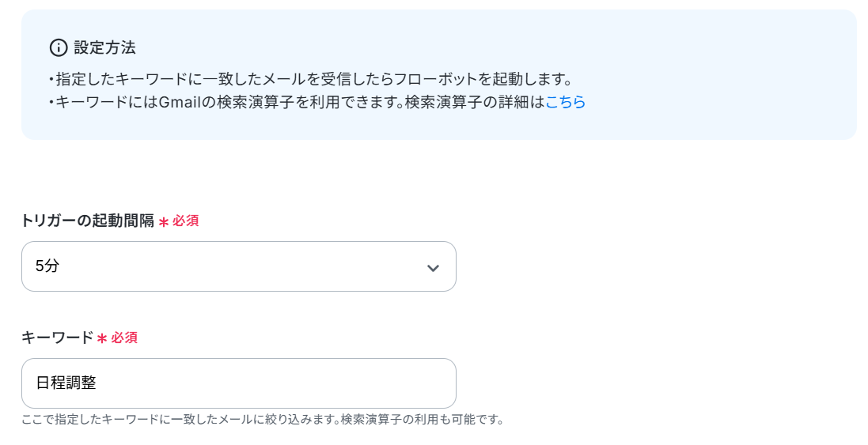Click the info icon beside 設定方法

click(x=59, y=47)
